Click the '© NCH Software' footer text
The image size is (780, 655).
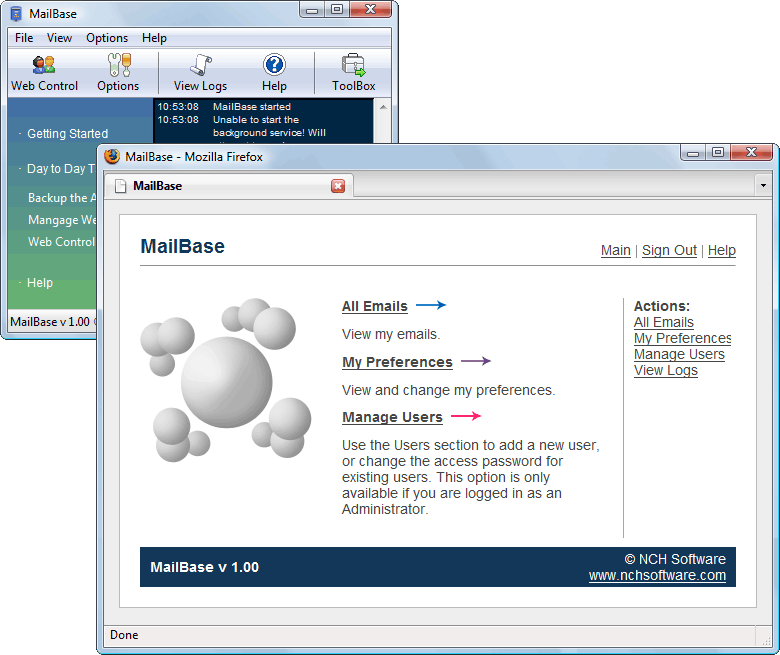click(675, 559)
